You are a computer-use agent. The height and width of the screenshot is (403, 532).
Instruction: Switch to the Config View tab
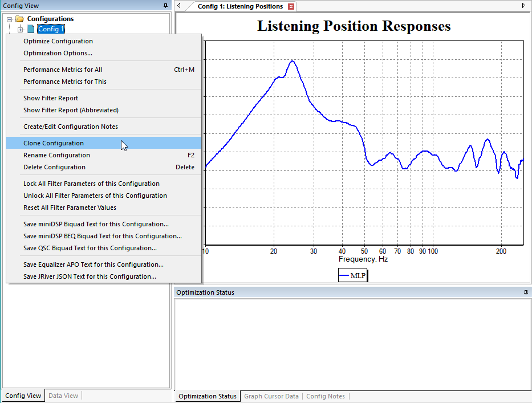(x=23, y=396)
